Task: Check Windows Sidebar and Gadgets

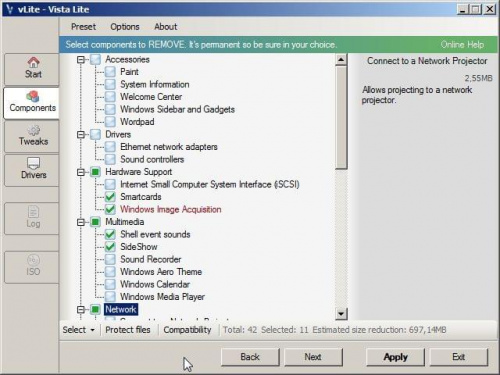Action: [110, 109]
